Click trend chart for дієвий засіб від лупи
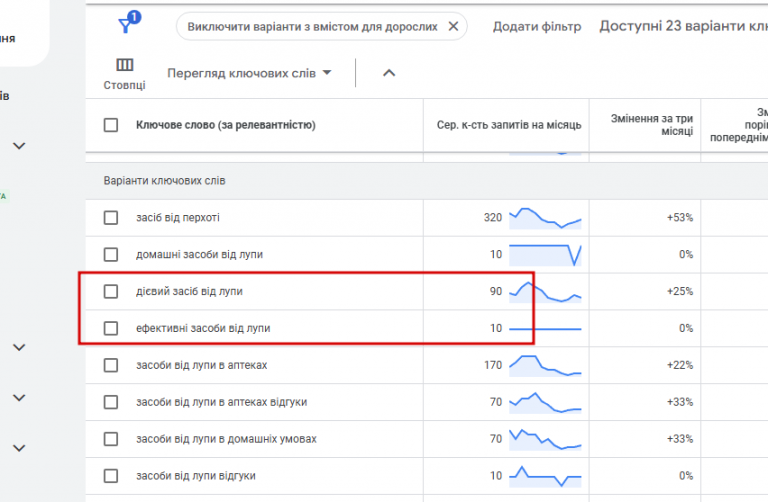The height and width of the screenshot is (502, 768). coord(544,291)
